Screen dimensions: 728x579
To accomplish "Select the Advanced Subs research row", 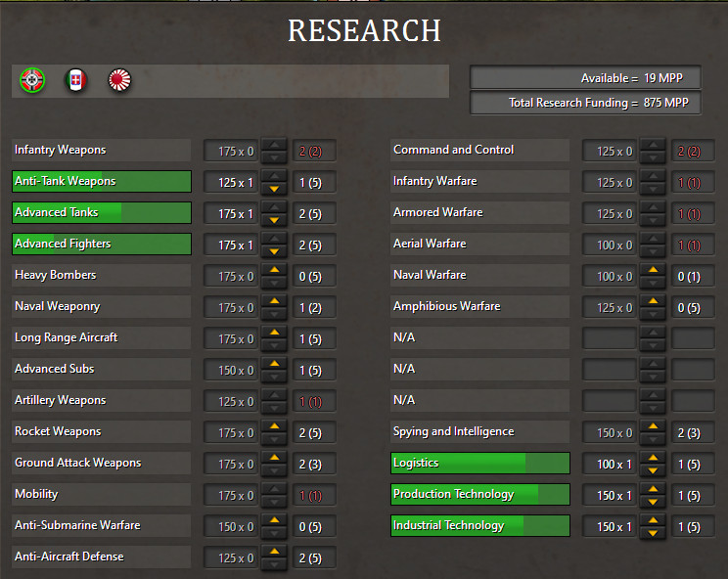I will [x=102, y=370].
